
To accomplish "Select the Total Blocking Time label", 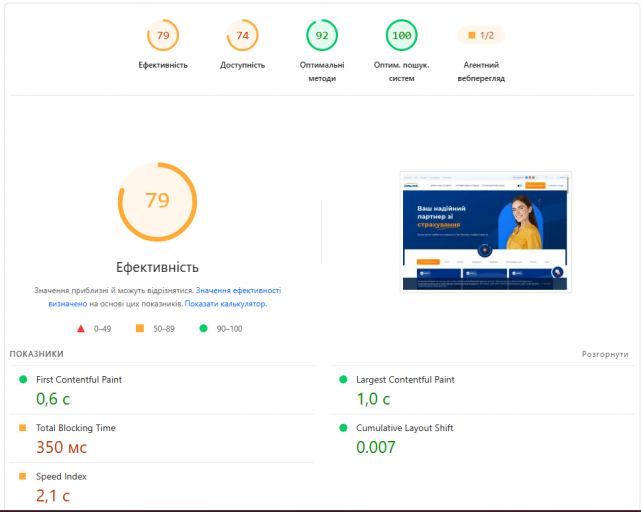I will point(76,428).
